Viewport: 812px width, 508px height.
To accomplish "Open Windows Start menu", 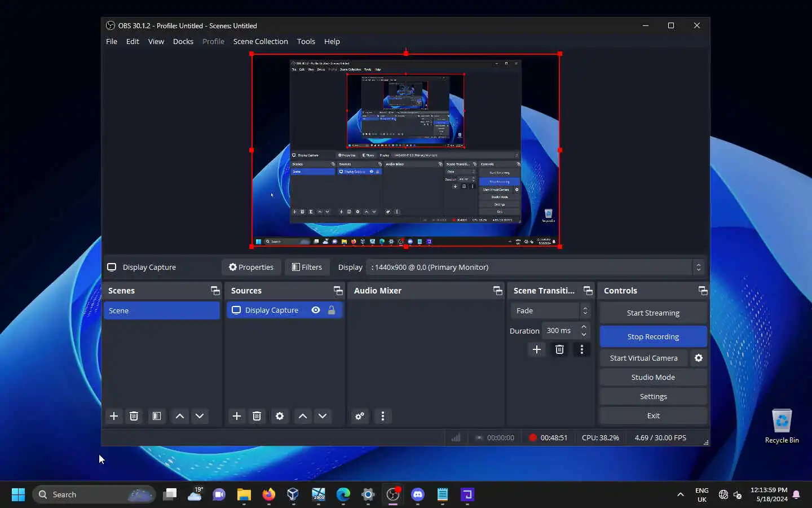I will 18,494.
